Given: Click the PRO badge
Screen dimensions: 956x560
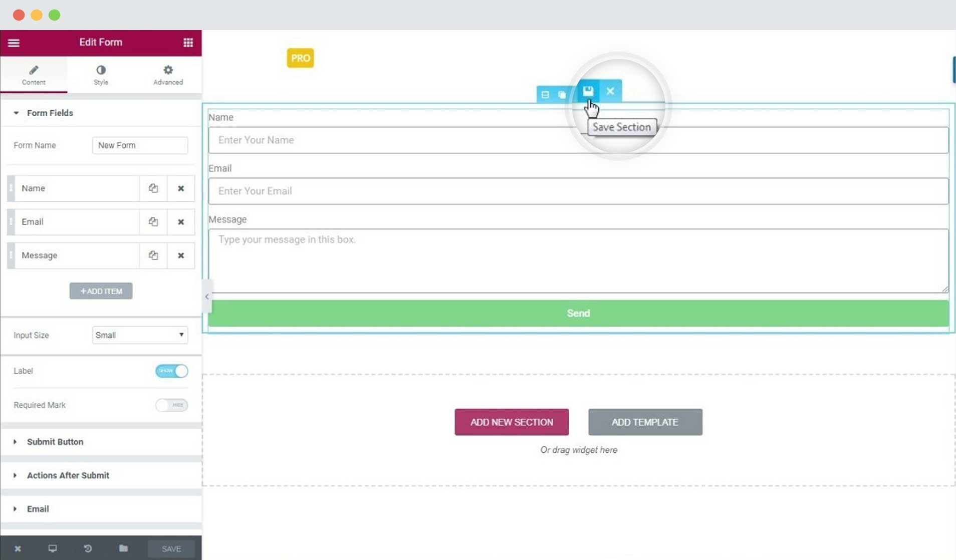Looking at the screenshot, I should point(300,58).
